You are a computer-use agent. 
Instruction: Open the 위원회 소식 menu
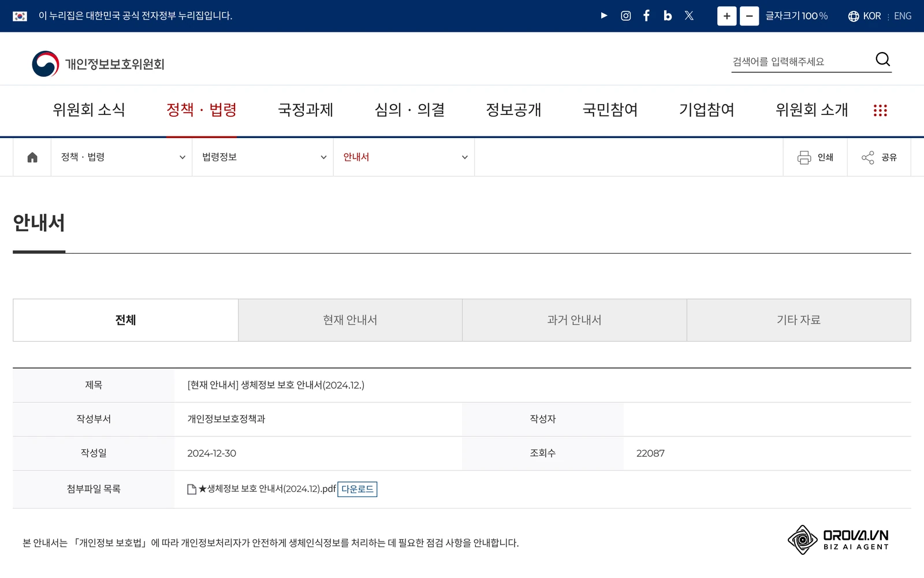point(89,110)
